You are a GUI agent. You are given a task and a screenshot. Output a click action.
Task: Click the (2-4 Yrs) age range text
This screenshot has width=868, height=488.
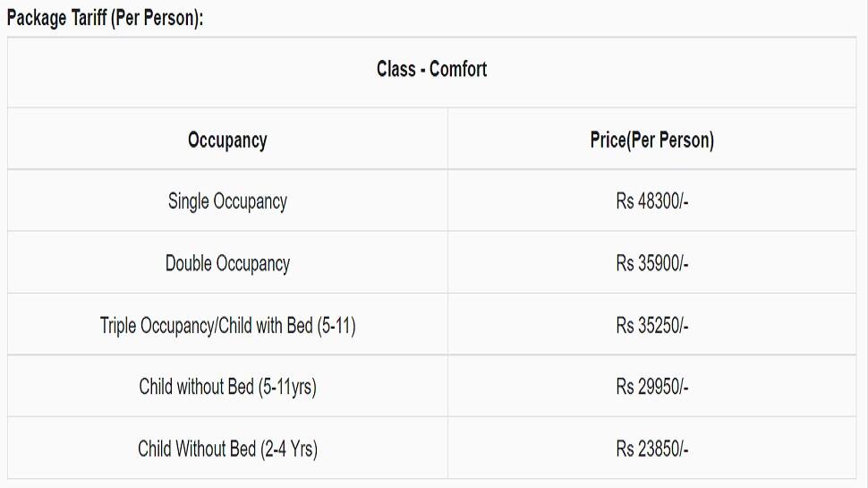pos(288,449)
